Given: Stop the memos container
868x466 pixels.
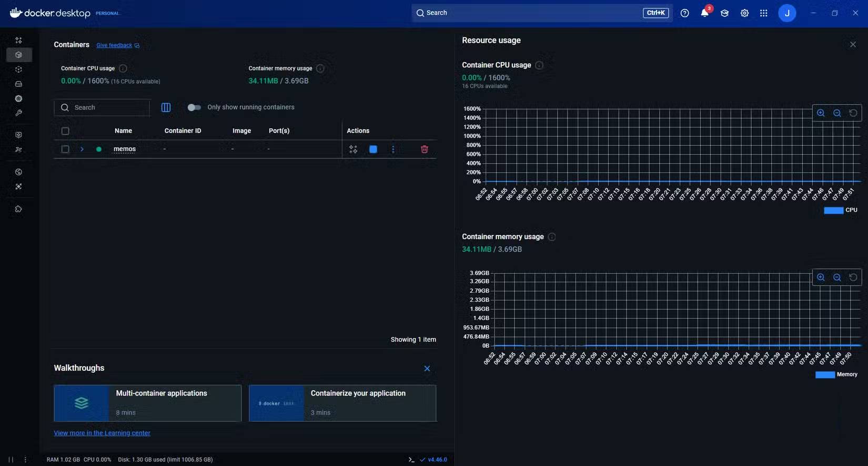Looking at the screenshot, I should (x=373, y=150).
